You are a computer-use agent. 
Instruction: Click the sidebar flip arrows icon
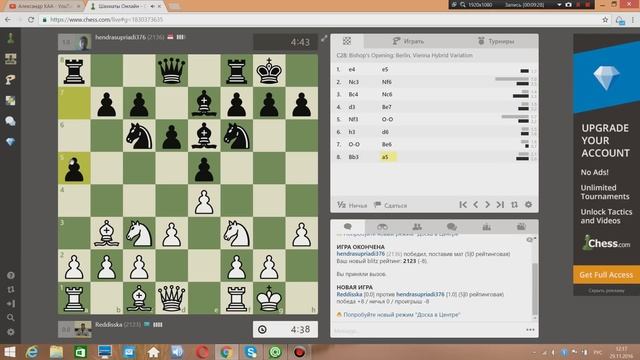[x=11, y=289]
